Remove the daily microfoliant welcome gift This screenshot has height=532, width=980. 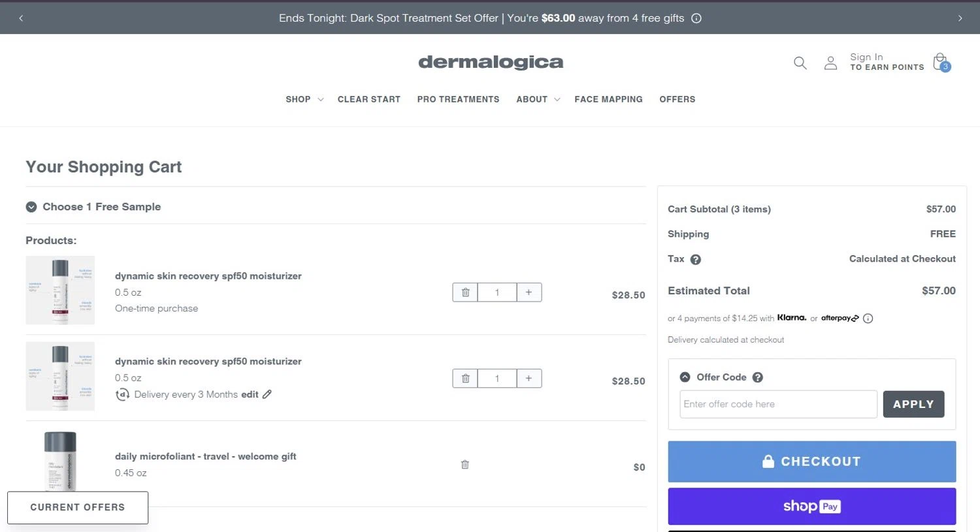tap(465, 465)
